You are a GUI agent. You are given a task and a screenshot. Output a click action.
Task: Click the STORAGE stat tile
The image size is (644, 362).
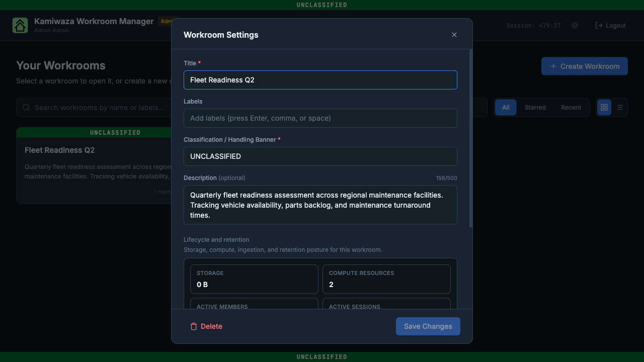[254, 279]
